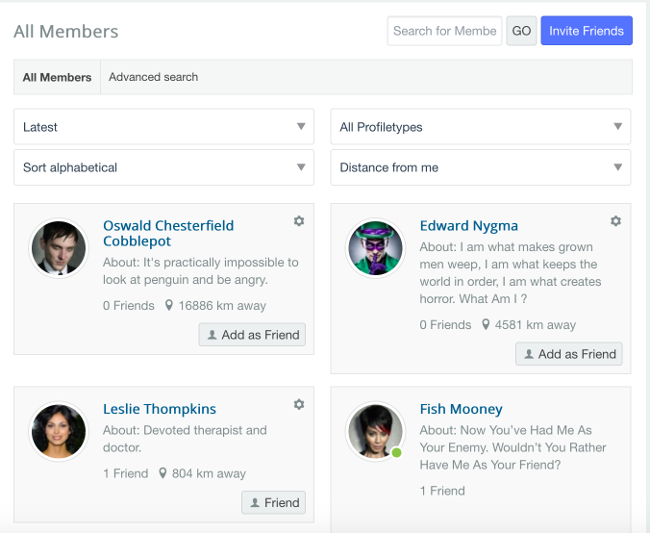Click Edward Nygma's avatar photo
Screen dimensions: 650x533
coord(376,248)
